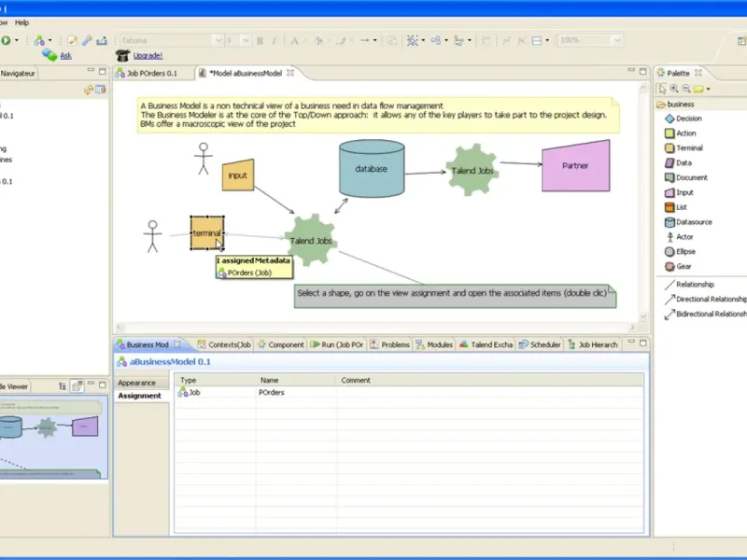
Task: Switch to the Run (Job POr tab
Action: pyautogui.click(x=337, y=344)
